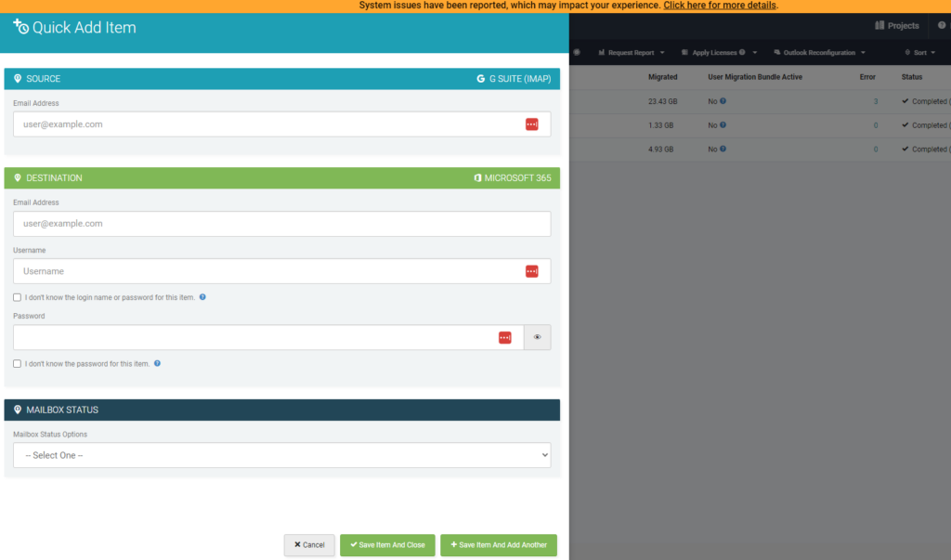Click info icon in 1.33 GB migration row
Screen dimensions: 951x560
tap(723, 125)
